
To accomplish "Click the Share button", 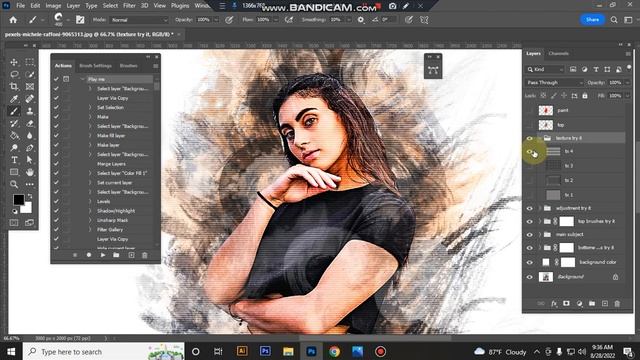I will 592,20.
